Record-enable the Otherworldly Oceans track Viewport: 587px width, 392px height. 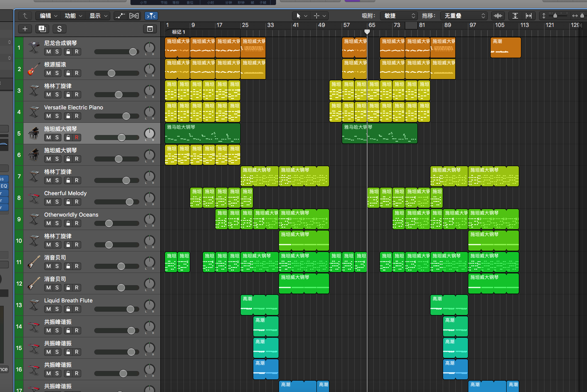(77, 223)
